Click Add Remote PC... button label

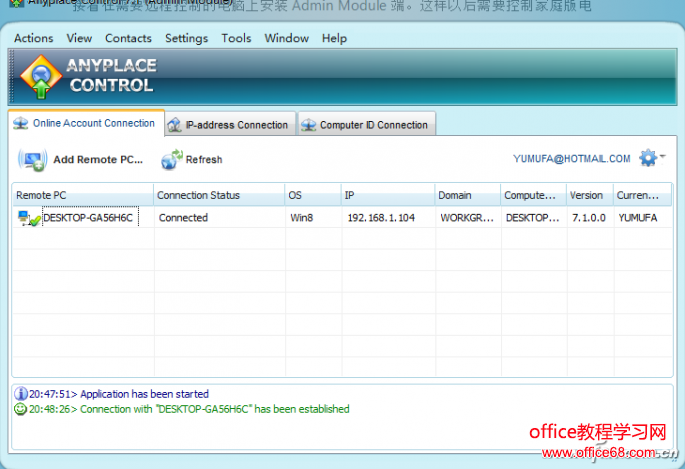pos(98,160)
